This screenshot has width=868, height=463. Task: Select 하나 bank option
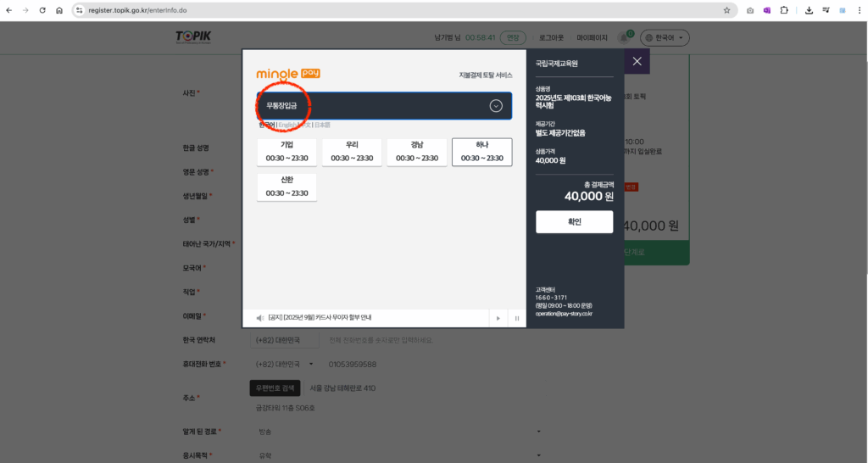(x=482, y=152)
